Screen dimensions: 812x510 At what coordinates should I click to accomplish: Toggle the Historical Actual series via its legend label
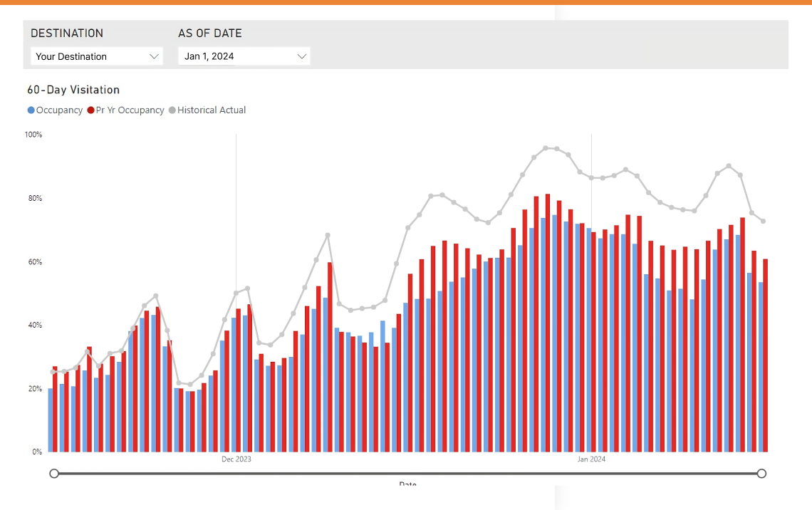[212, 110]
